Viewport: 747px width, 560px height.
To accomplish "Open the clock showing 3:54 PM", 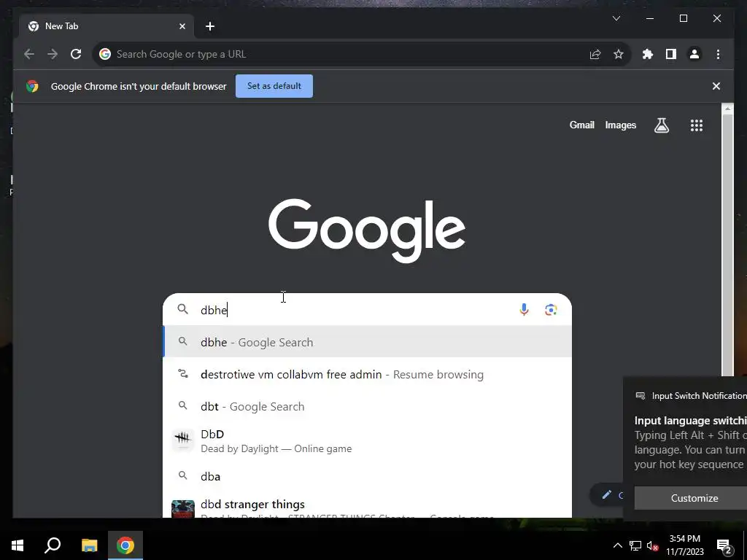I will (x=684, y=545).
